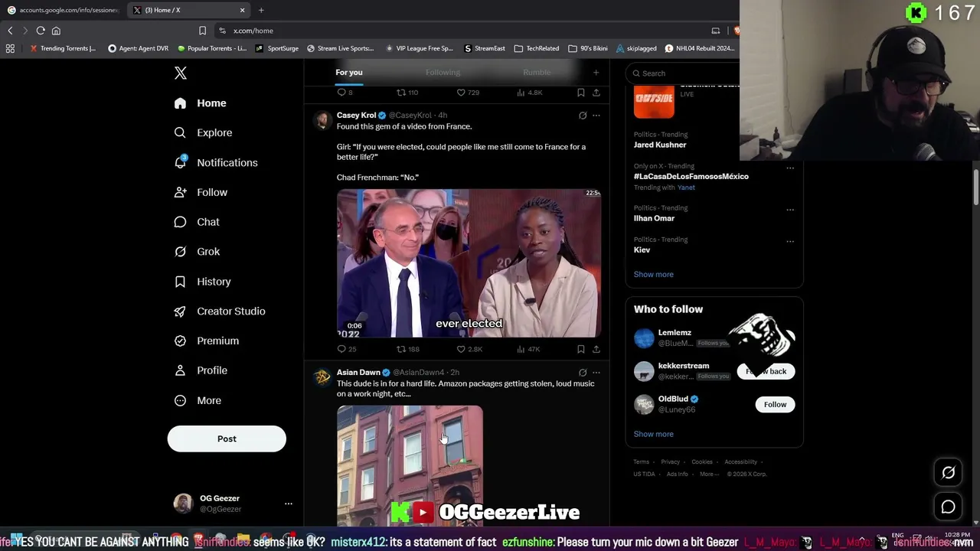The image size is (980, 551).
Task: Open more options for #LaCasaDeLosFamososMéxico trend
Action: (x=790, y=168)
